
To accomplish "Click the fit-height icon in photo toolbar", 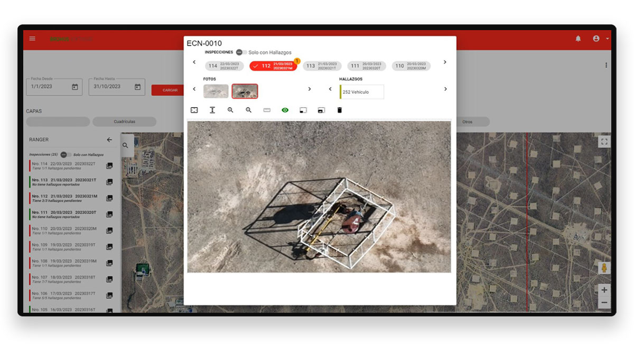I will coord(212,110).
